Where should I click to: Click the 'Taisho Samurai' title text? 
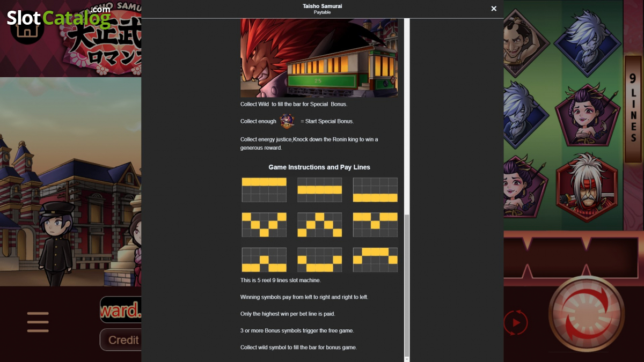[323, 6]
